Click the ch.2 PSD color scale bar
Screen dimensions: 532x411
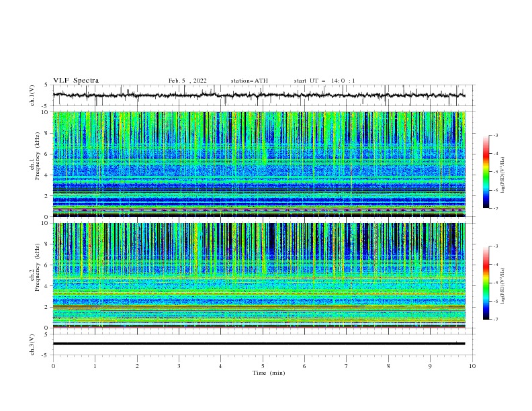click(486, 283)
